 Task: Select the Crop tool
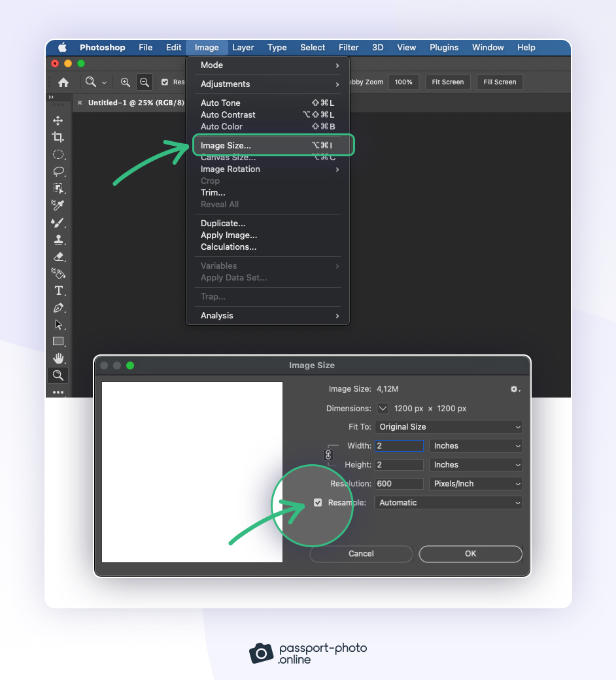(58, 137)
